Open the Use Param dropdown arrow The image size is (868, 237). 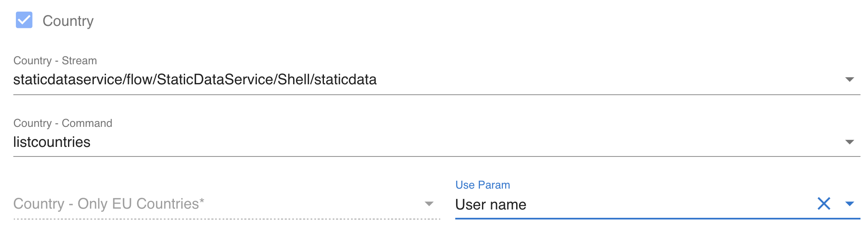point(849,204)
